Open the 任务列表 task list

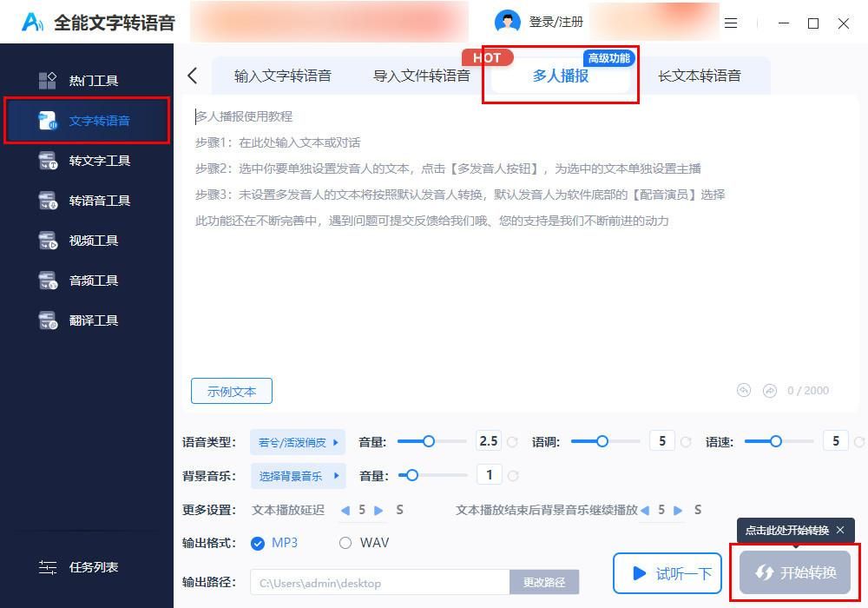pyautogui.click(x=79, y=567)
